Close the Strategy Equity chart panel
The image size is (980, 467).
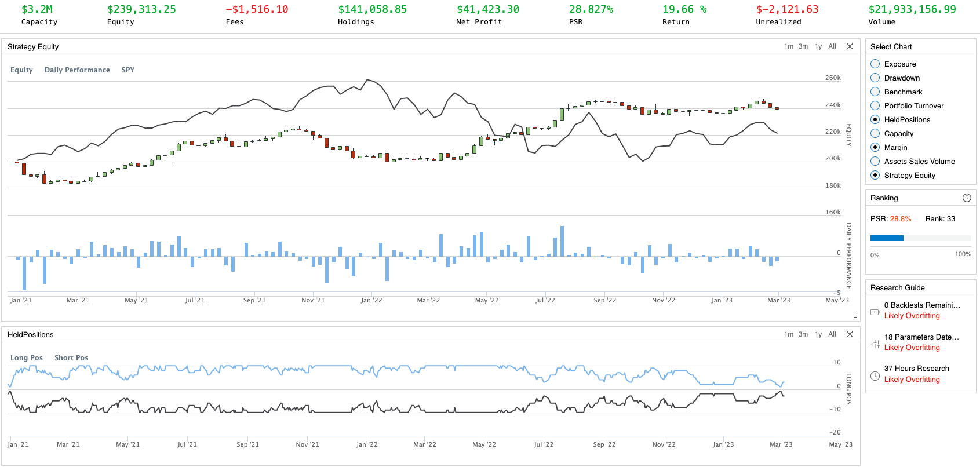[x=850, y=46]
